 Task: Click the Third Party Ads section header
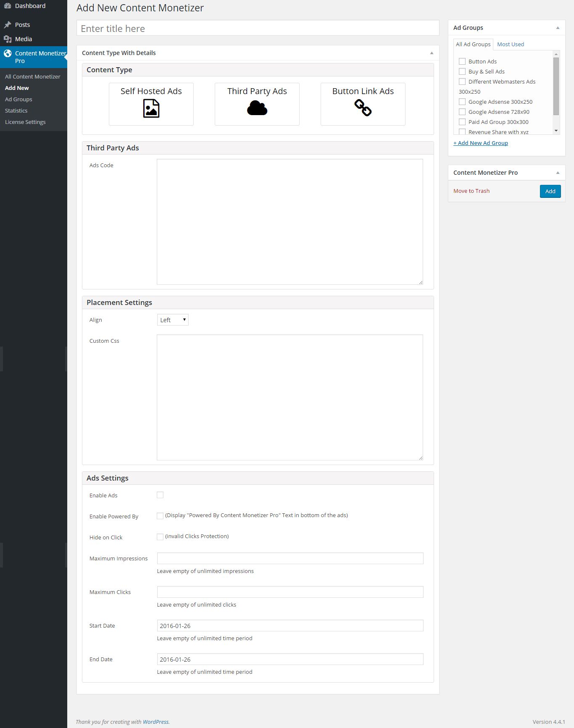click(258, 148)
